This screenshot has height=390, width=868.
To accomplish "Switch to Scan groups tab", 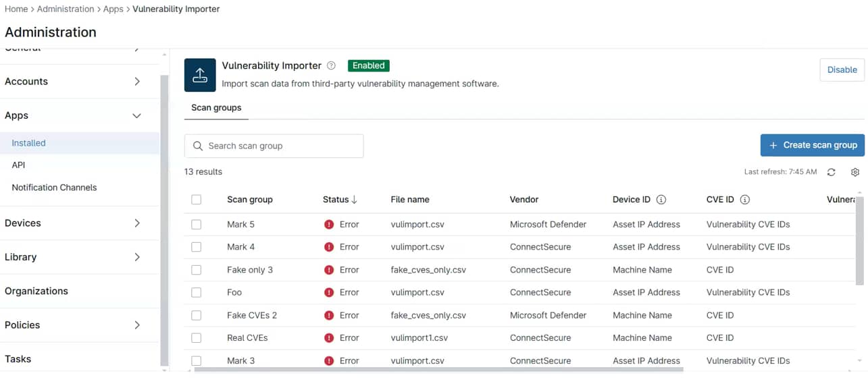I will [x=216, y=108].
